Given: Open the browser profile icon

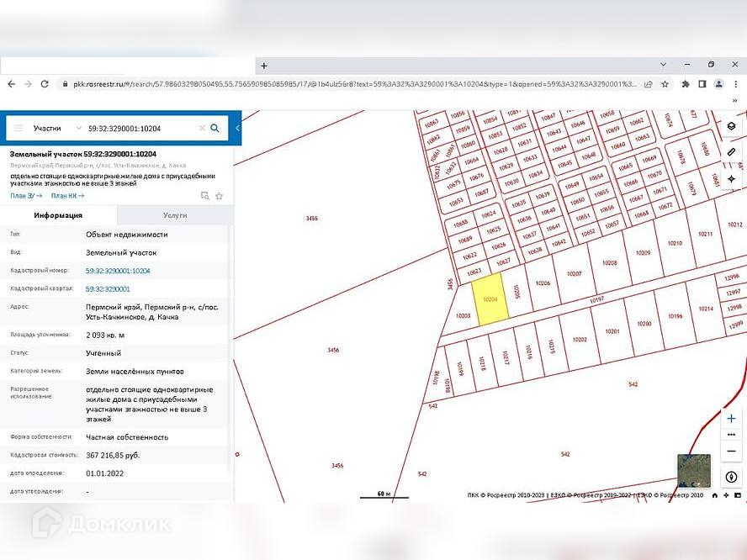Looking at the screenshot, I should pos(719,84).
